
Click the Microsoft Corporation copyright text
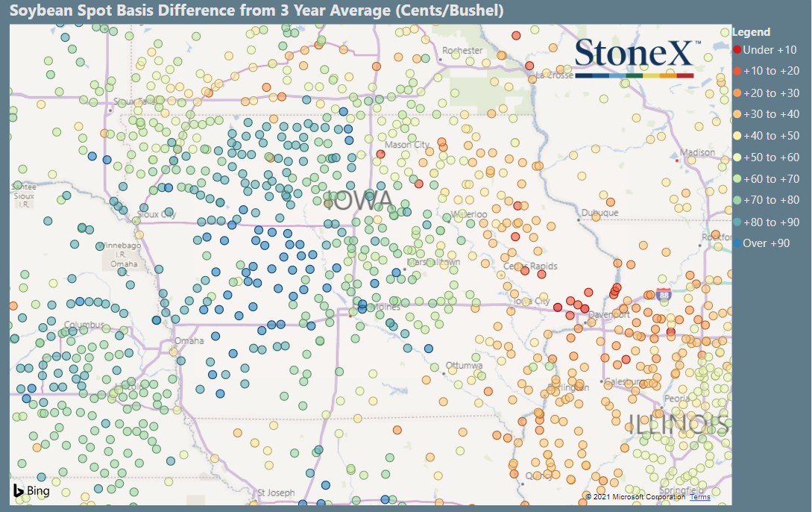point(635,497)
